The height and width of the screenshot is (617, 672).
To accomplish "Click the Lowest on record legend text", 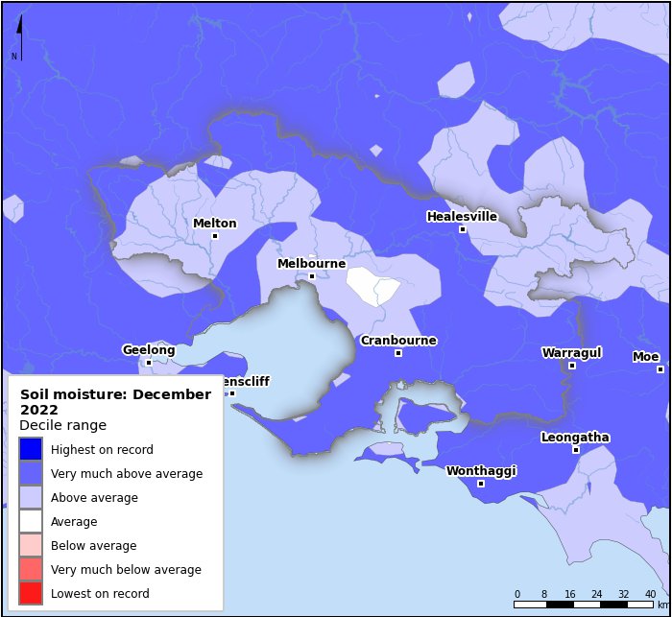I will pyautogui.click(x=100, y=593).
